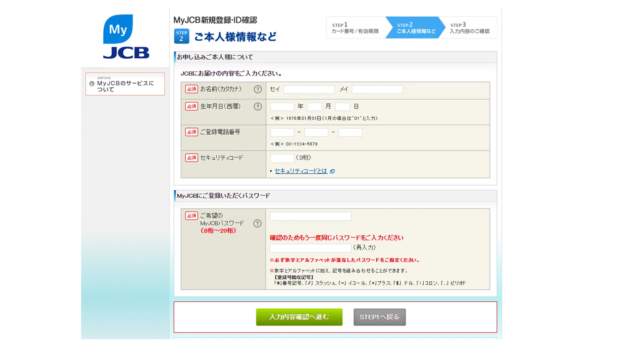Click the MyJCB logo
Viewport: 644px width, 362px height.
click(126, 37)
